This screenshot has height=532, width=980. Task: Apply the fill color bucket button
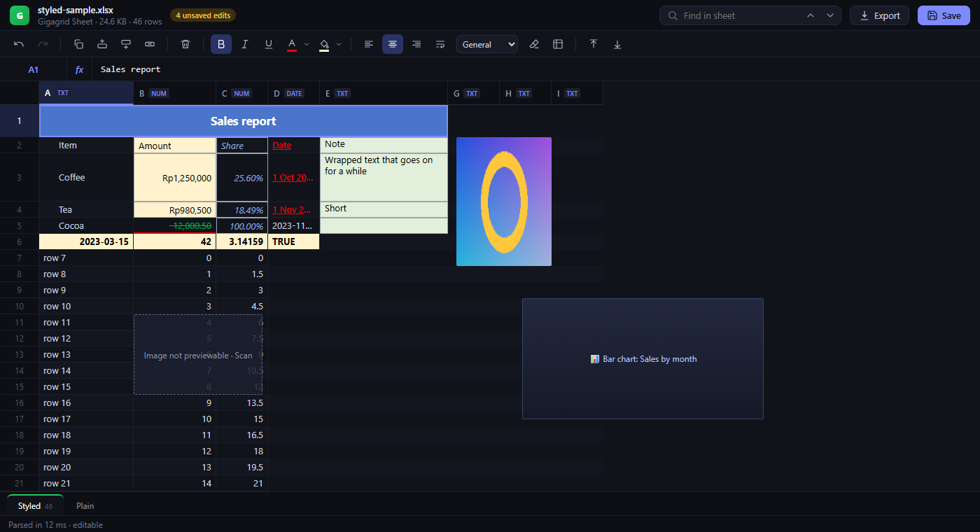(x=324, y=44)
